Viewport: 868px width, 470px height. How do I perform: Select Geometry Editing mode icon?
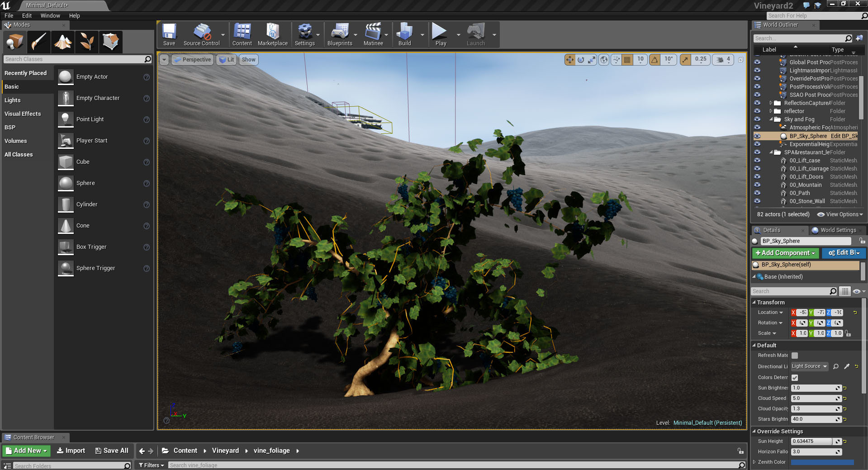click(111, 42)
